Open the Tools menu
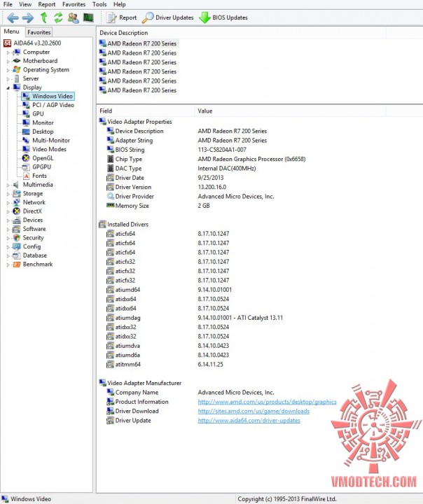Screen dimensions: 423x504 [x=99, y=4]
